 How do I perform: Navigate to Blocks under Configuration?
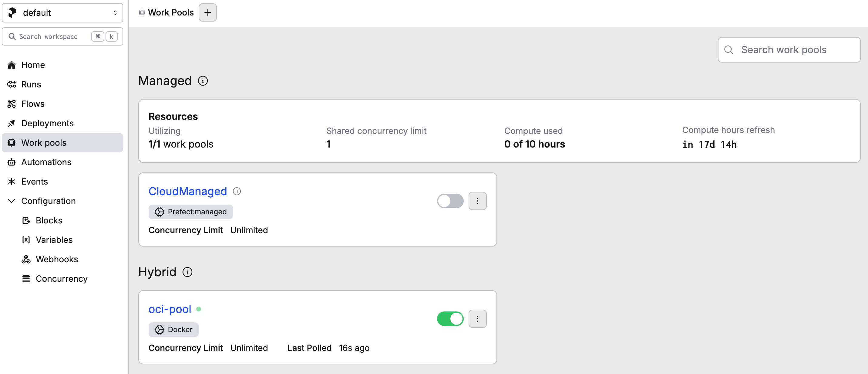[x=49, y=221]
